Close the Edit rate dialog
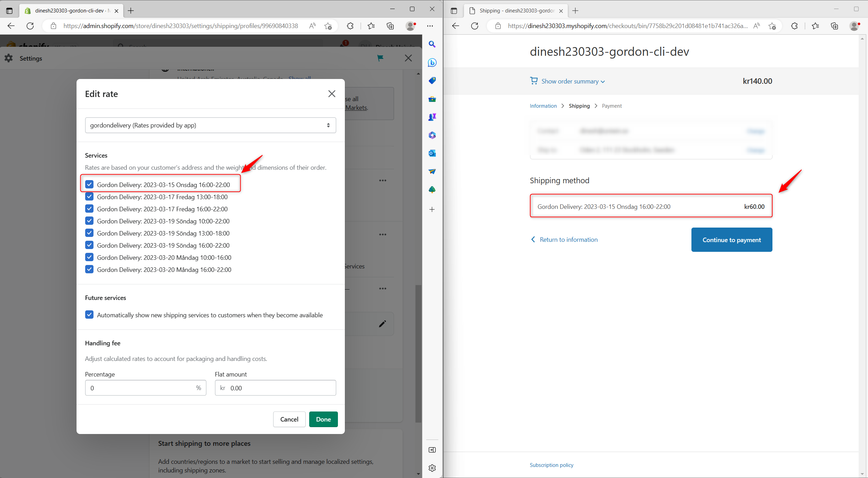 click(331, 94)
